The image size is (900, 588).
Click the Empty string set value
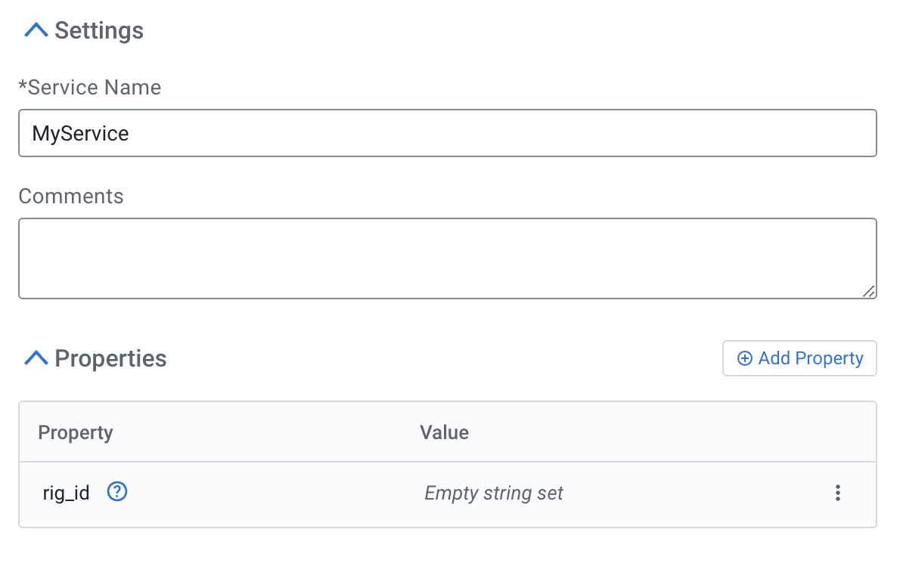pos(494,494)
